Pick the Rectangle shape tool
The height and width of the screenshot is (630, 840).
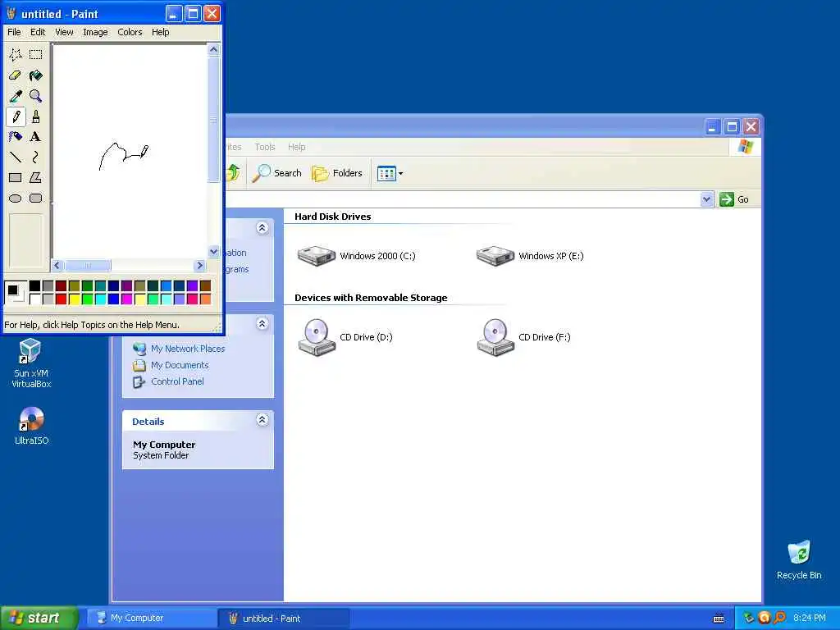(x=16, y=177)
